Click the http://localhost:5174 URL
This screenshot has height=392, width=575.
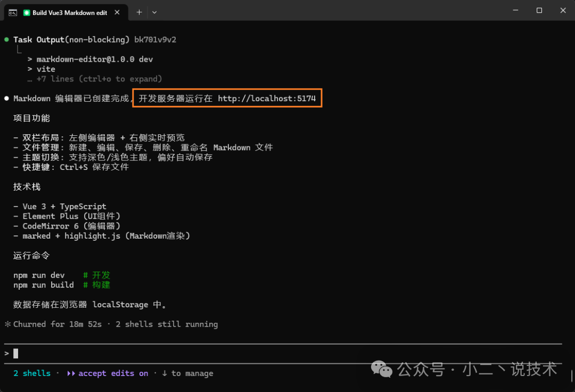267,99
